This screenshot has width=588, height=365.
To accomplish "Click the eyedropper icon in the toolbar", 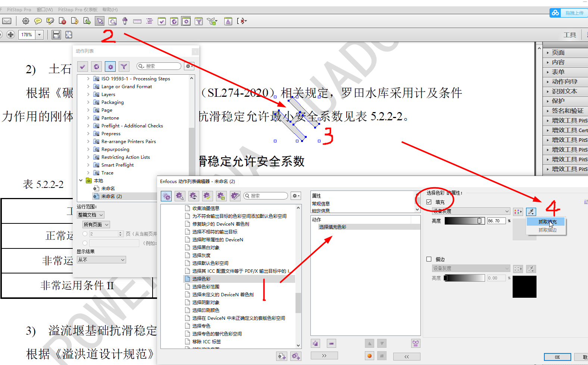I will click(x=125, y=21).
